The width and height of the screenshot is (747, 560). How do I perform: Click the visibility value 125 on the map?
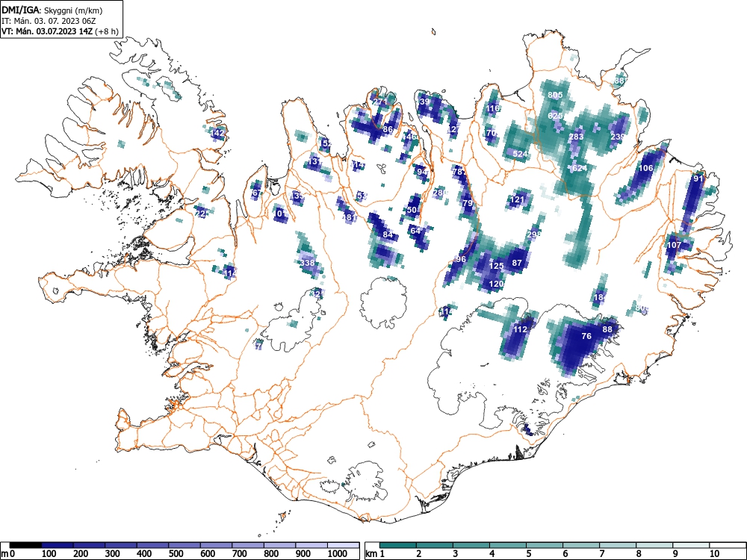tap(497, 266)
